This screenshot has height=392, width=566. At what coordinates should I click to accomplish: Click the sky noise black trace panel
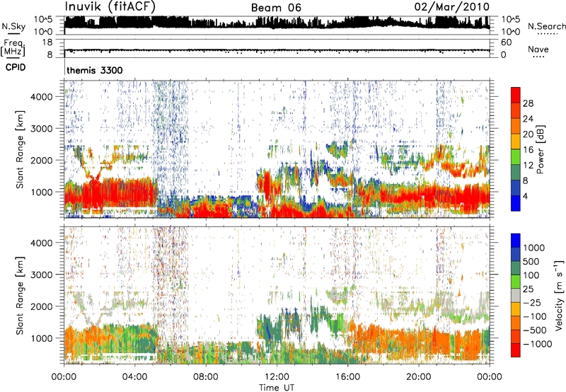coord(277,25)
